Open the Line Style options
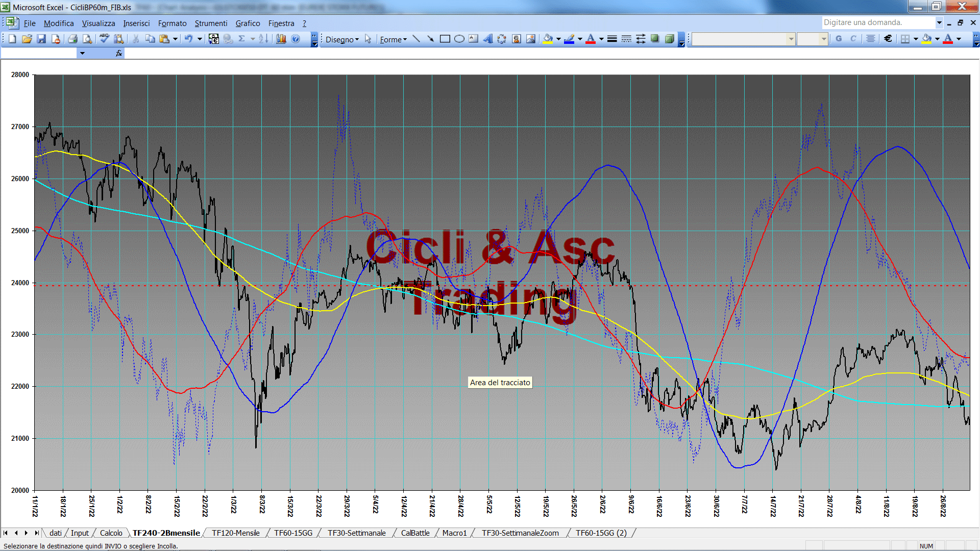Screen dimensions: 980x551 coord(612,39)
